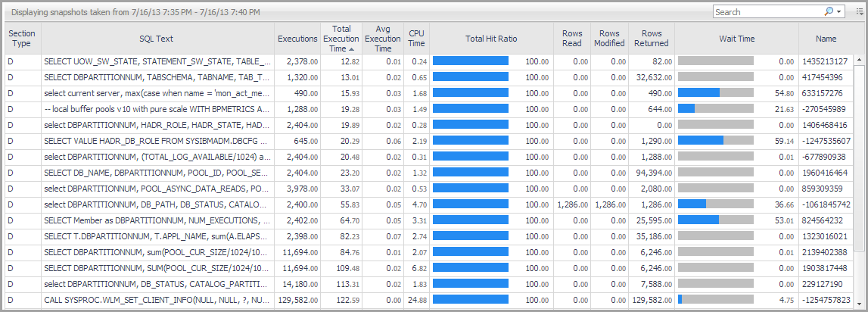Click the Section Type column header
The height and width of the screenshot is (312, 868).
[x=21, y=38]
